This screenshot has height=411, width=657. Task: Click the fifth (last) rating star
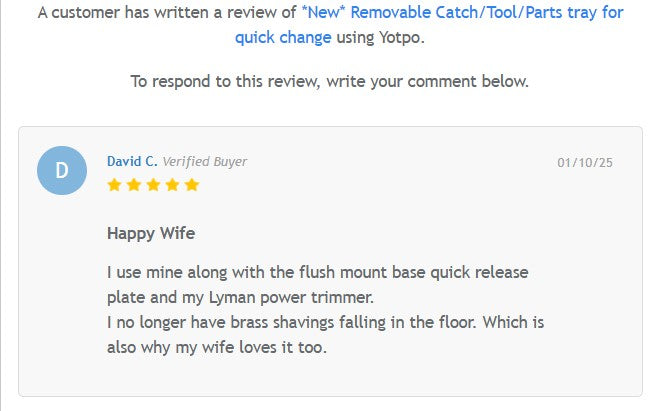pyautogui.click(x=192, y=185)
